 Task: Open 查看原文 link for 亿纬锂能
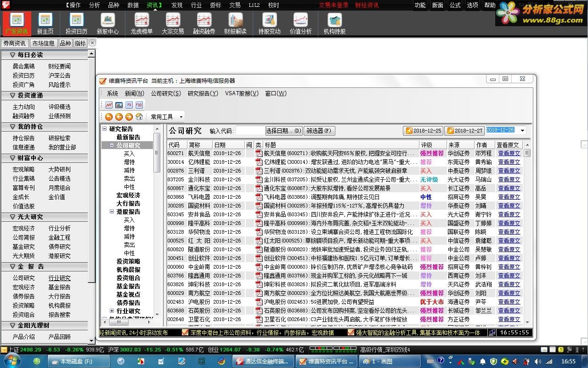pyautogui.click(x=509, y=162)
